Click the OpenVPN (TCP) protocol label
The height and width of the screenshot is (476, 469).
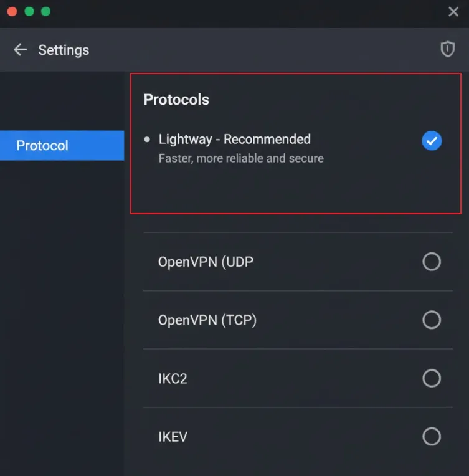pos(207,320)
